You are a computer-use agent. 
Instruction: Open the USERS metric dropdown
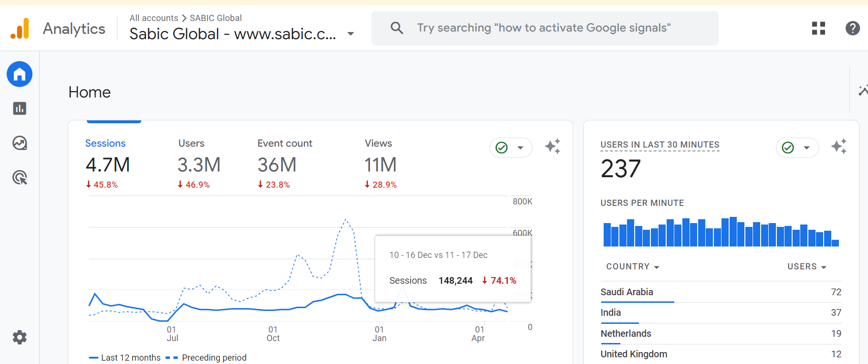pyautogui.click(x=807, y=267)
